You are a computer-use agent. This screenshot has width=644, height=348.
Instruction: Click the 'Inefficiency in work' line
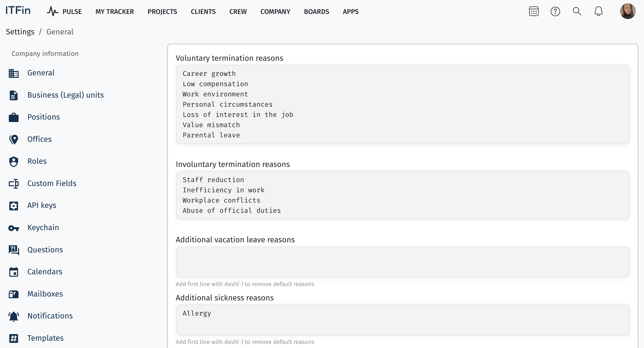224,190
